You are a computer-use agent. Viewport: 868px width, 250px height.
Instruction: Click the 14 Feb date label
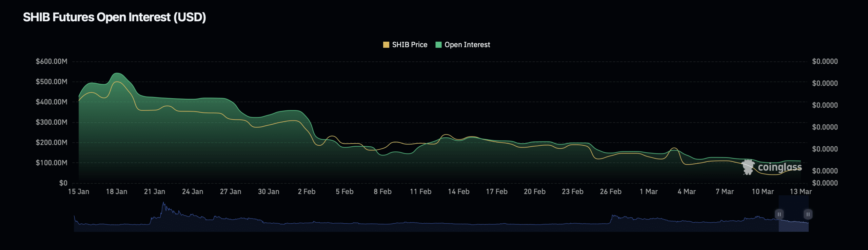point(458,191)
